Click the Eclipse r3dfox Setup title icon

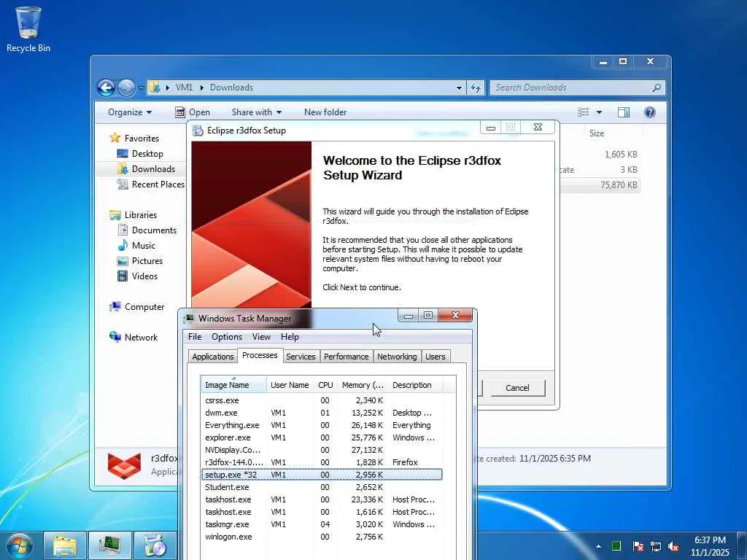198,131
